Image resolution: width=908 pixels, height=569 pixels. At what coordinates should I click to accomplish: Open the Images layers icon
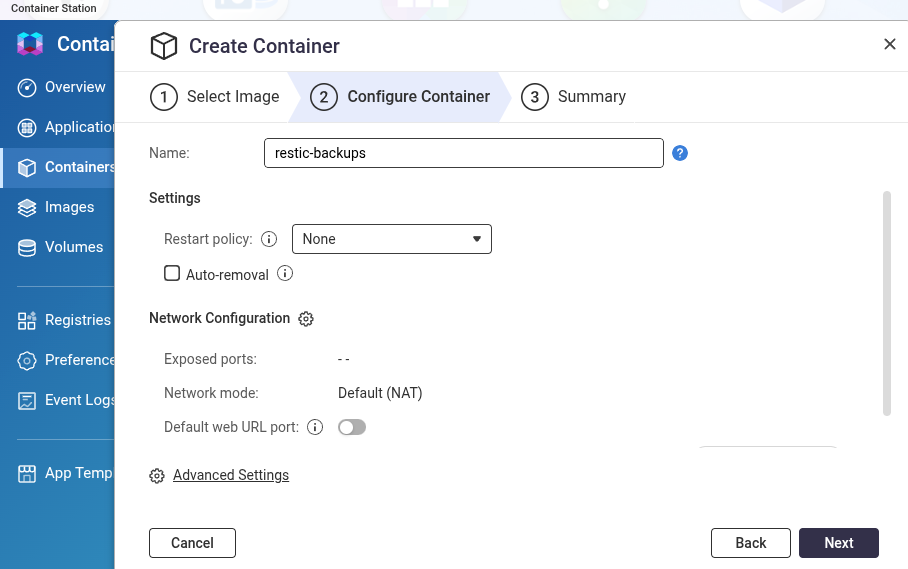click(27, 207)
